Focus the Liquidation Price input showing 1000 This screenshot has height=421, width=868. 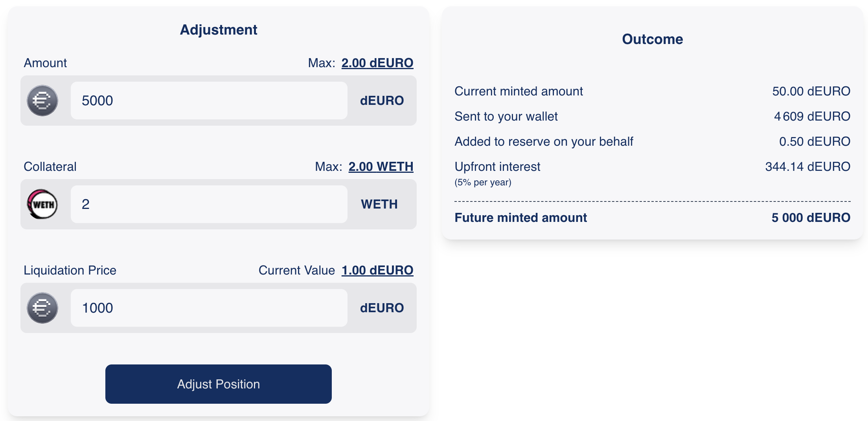[209, 308]
